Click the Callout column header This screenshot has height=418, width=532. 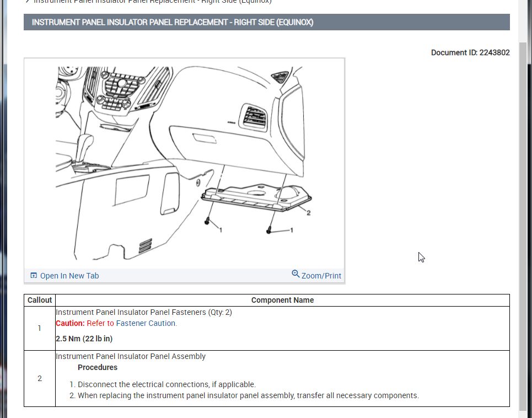tap(40, 301)
